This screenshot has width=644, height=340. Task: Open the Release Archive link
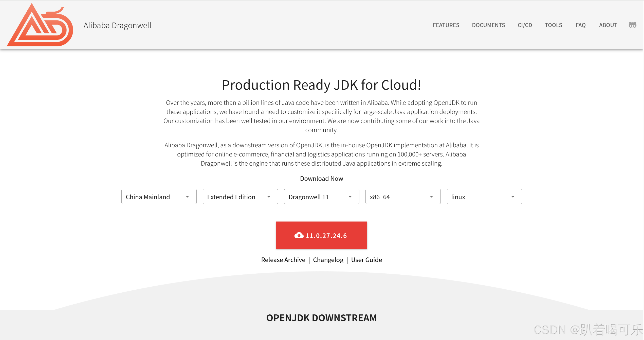click(x=283, y=260)
